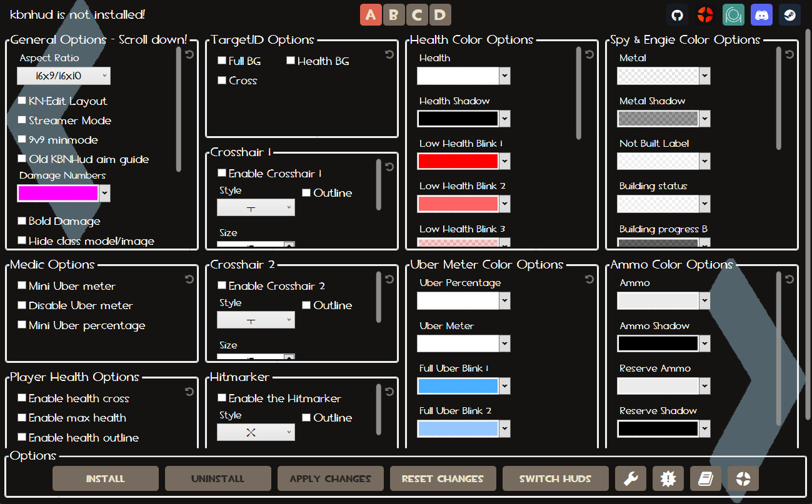This screenshot has height=504, width=812.
Task: Click the TF2 launch icon next to the book
Action: 743,478
